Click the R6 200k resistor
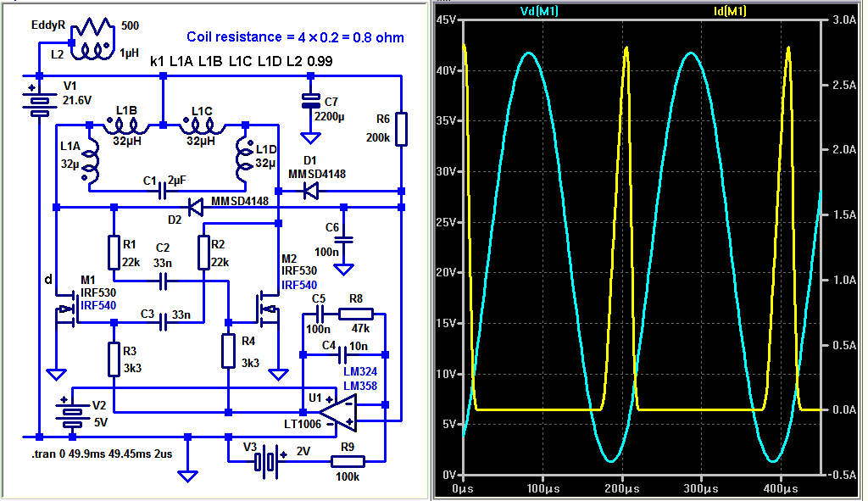 tap(401, 130)
